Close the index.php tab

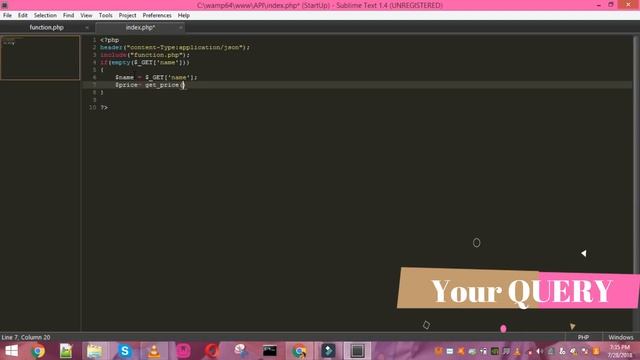pos(180,28)
